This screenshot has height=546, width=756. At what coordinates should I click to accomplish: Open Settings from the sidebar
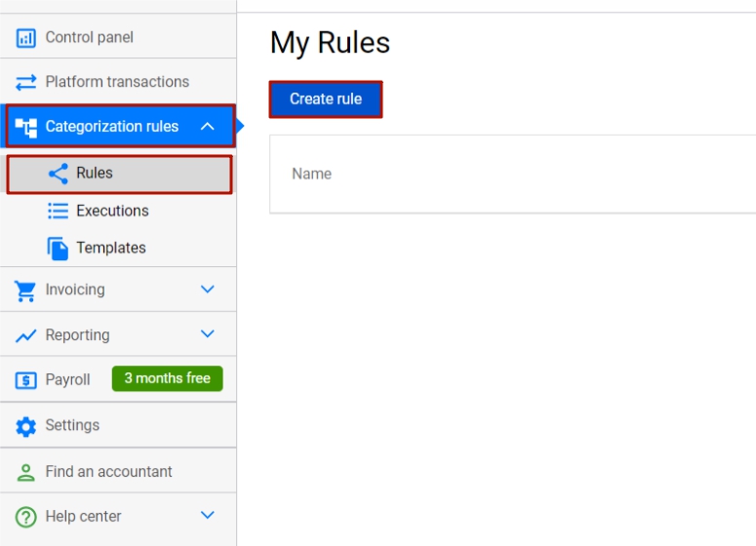(x=72, y=425)
